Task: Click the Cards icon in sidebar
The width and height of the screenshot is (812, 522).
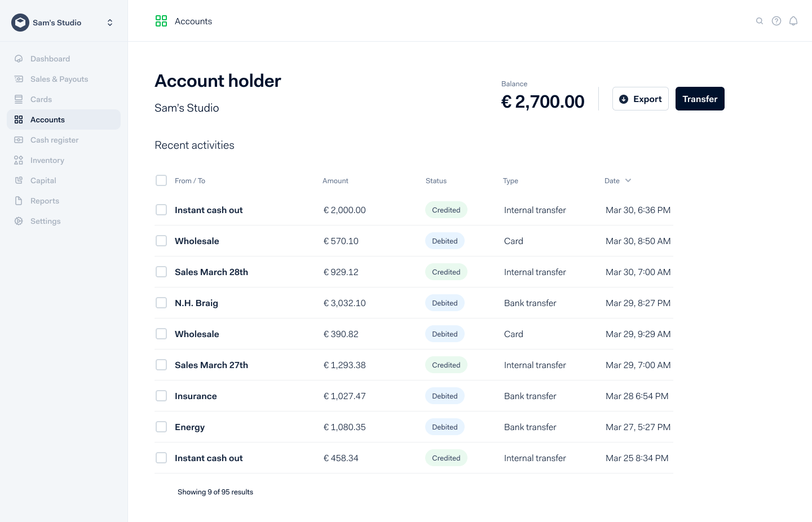Action: (x=19, y=99)
